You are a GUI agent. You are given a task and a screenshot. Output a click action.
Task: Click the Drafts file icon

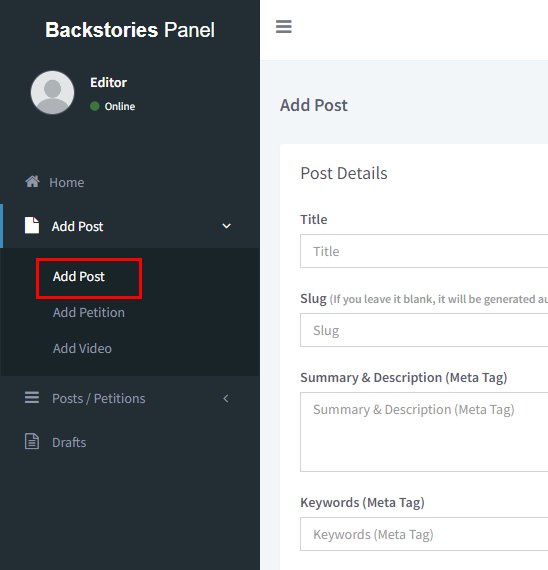point(32,441)
